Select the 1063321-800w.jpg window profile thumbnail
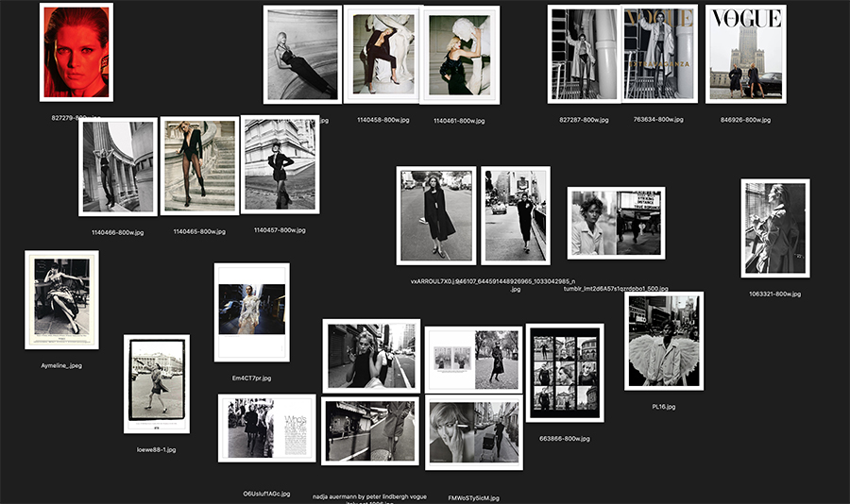This screenshot has height=504, width=850. pyautogui.click(x=775, y=228)
